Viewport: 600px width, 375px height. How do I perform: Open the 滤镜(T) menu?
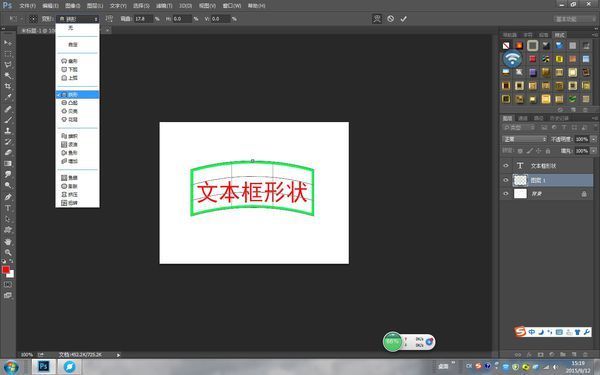pos(164,6)
